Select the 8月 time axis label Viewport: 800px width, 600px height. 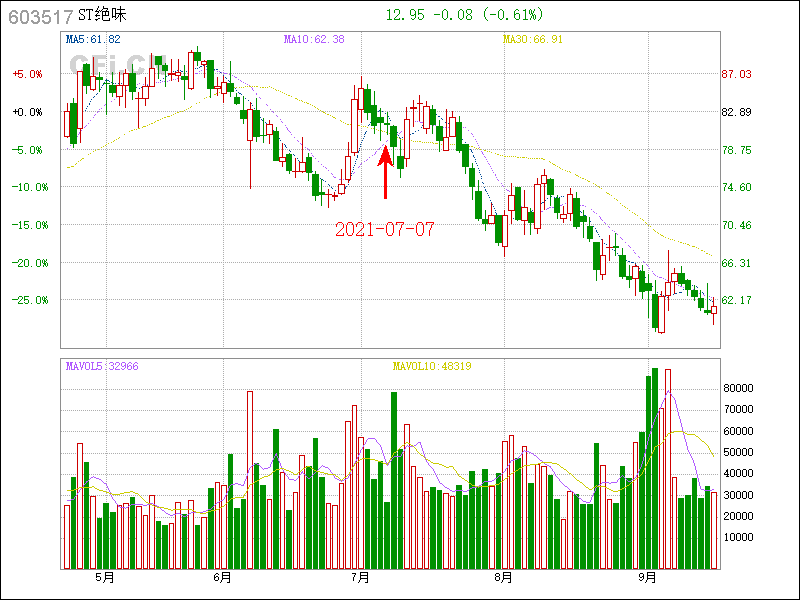click(503, 577)
